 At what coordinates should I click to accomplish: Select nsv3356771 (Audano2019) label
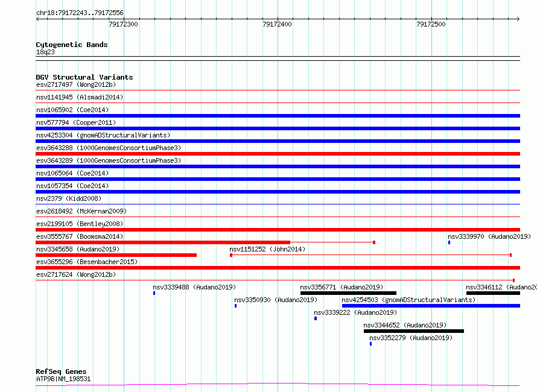342,287
